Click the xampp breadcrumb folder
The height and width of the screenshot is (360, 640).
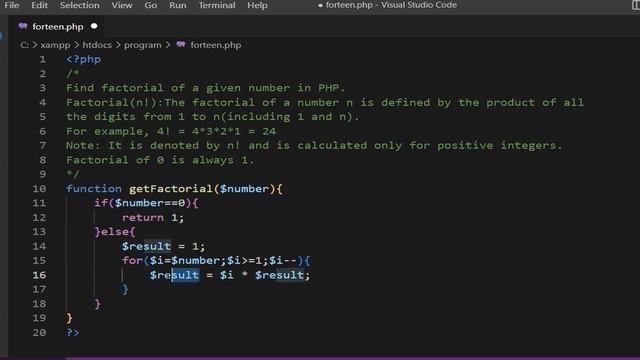(x=55, y=45)
